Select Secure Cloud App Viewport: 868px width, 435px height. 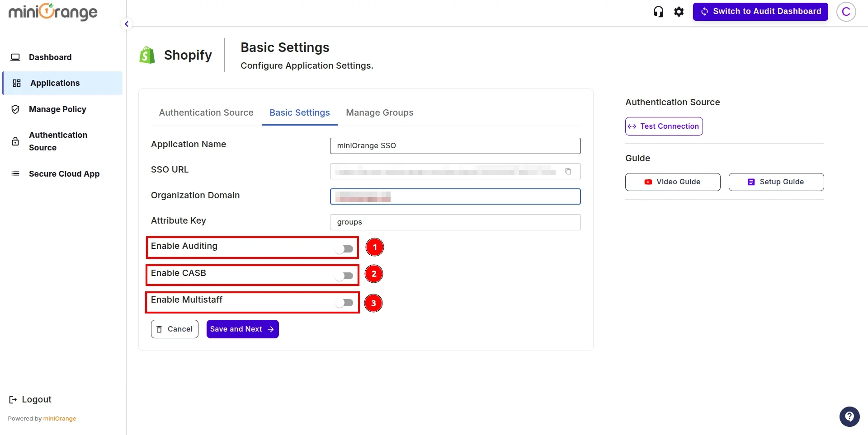tap(64, 173)
